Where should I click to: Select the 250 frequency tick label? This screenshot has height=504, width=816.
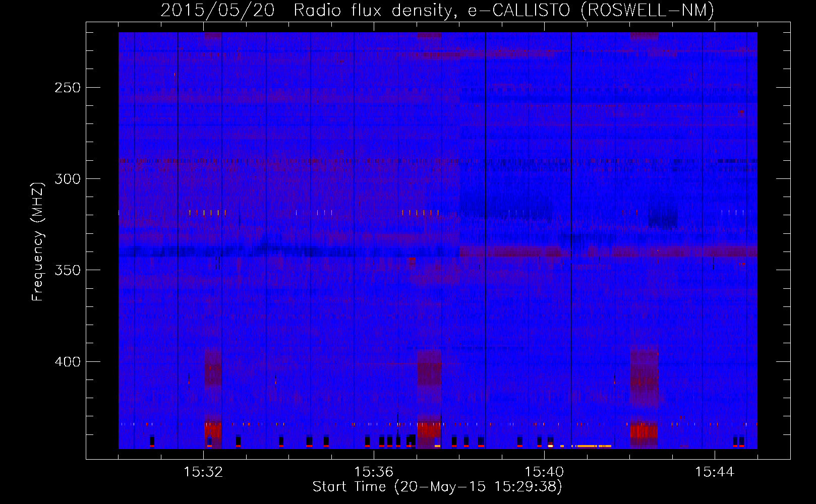68,88
